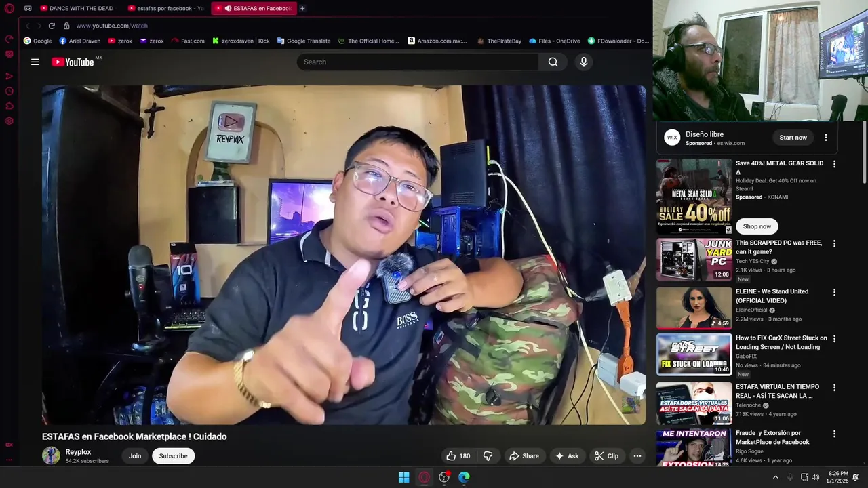Click Start now on the Wix ad
868x488 pixels.
793,138
